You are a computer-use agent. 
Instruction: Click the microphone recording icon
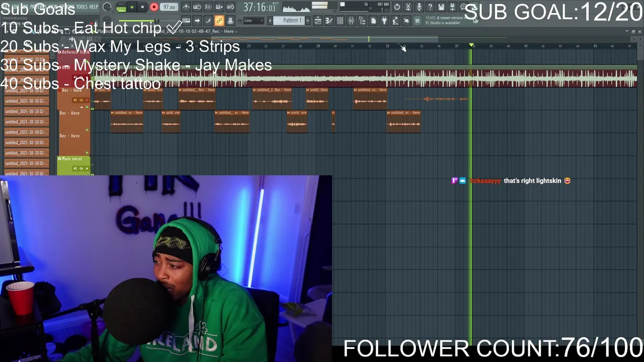pyautogui.click(x=419, y=7)
